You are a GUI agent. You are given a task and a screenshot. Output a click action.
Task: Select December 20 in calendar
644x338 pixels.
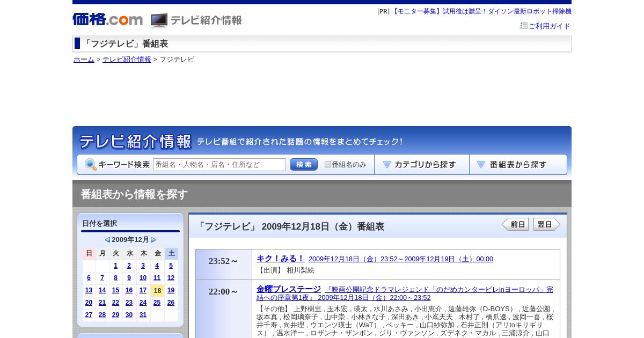point(89,303)
